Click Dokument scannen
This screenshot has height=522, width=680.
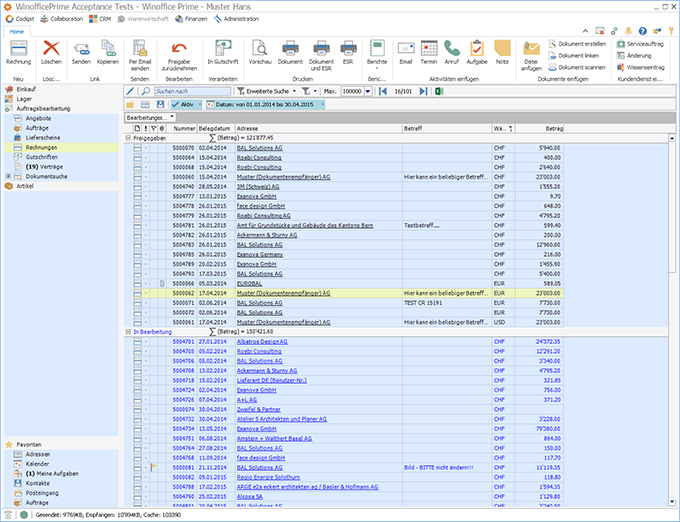pos(577,67)
